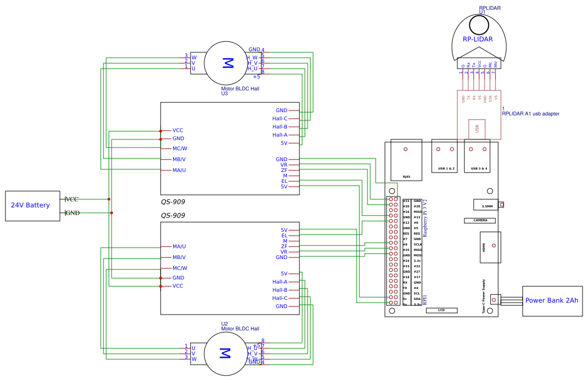Click the 'Motor BLDC Hall' caption below U2
The height and width of the screenshot is (381, 588).
240,329
